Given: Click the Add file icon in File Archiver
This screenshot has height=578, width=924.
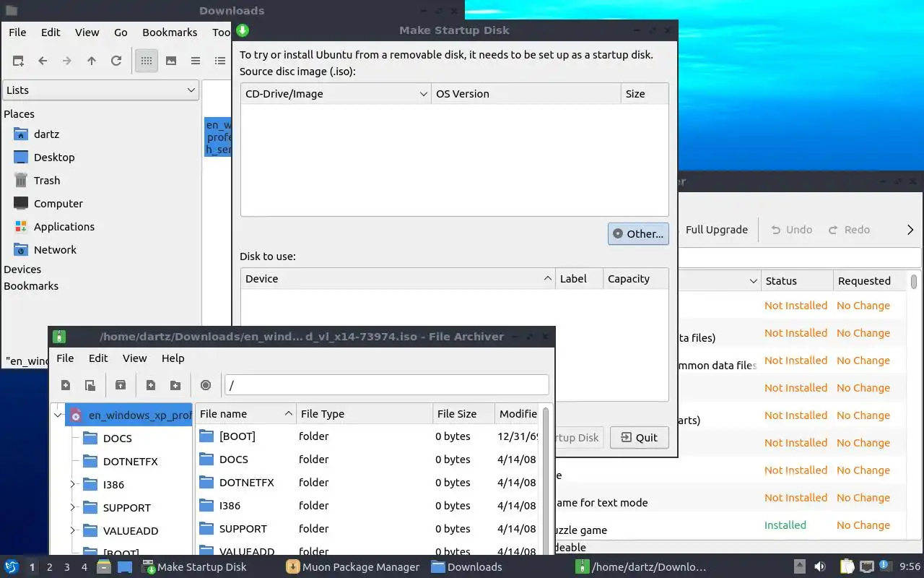Looking at the screenshot, I should [x=151, y=385].
